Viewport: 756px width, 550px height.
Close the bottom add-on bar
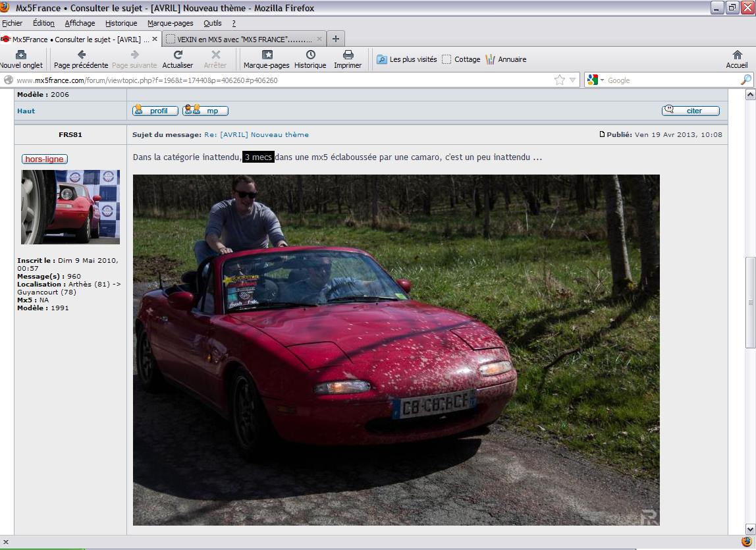[x=6, y=542]
